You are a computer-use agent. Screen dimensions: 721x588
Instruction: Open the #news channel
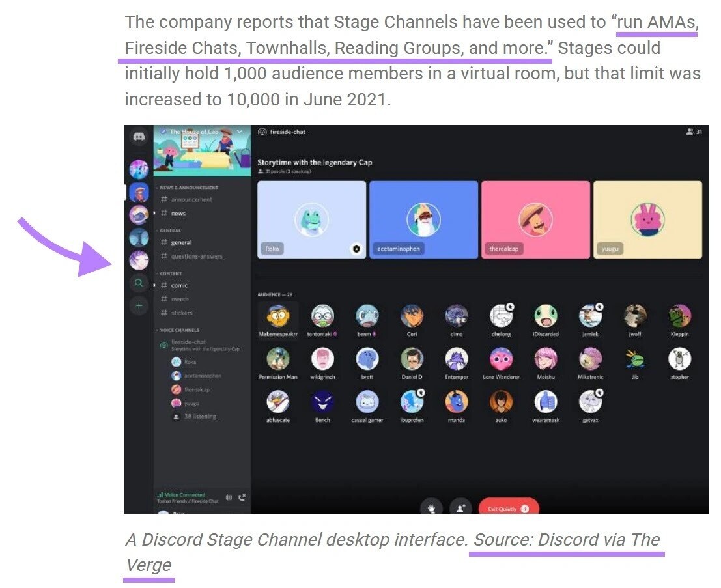(173, 214)
